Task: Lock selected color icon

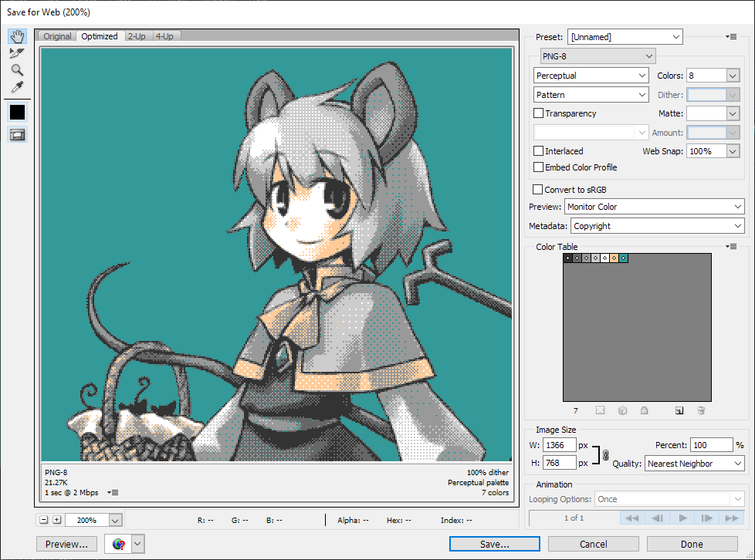Action: [x=645, y=410]
